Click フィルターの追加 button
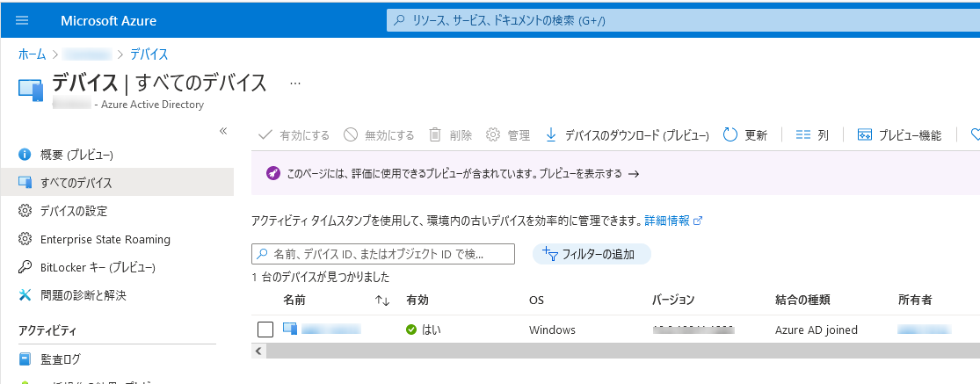This screenshot has height=384, width=980. [592, 254]
